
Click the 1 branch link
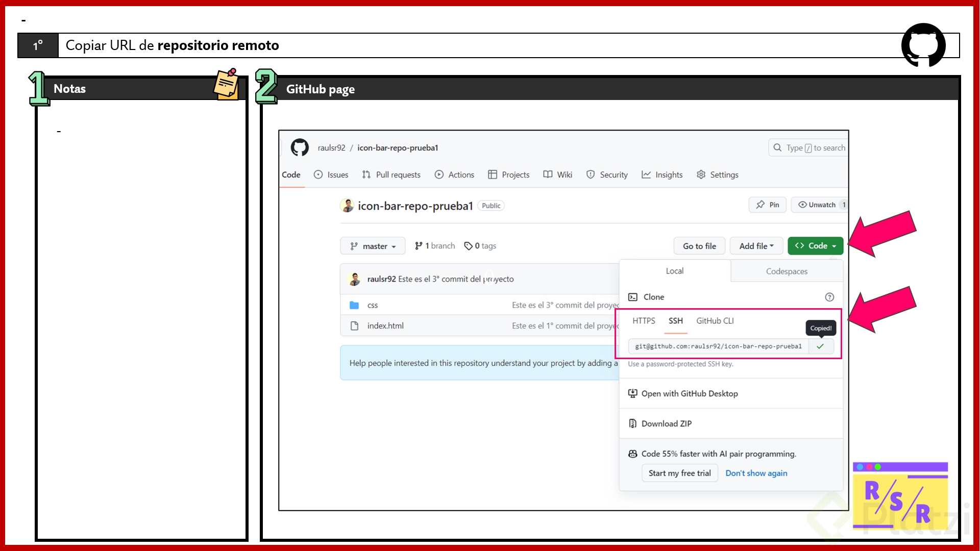coord(435,246)
